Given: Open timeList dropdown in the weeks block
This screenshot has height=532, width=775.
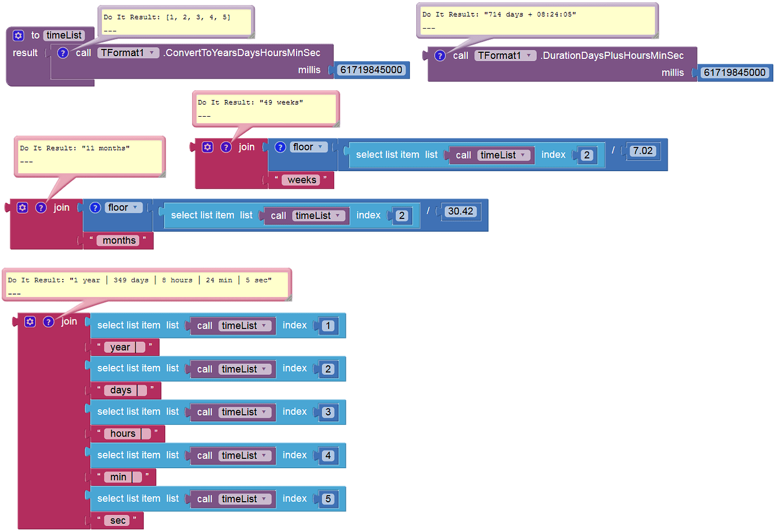Looking at the screenshot, I should pyautogui.click(x=504, y=155).
